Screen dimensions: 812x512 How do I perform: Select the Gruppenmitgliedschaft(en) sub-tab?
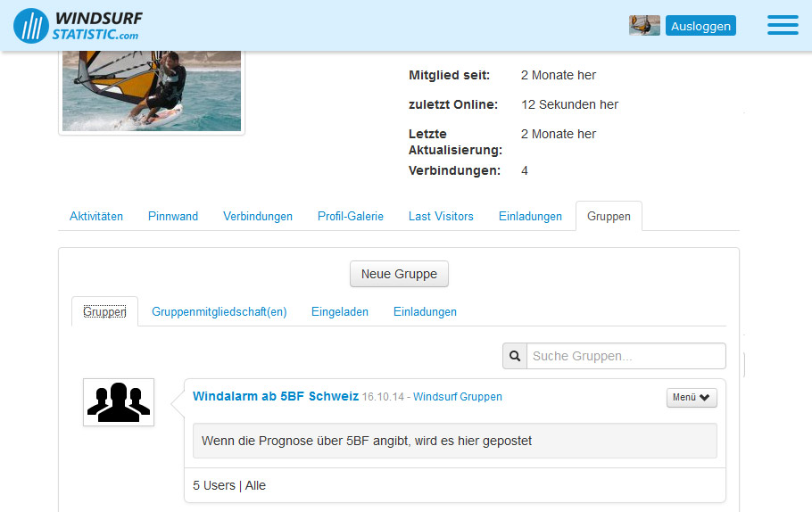pos(220,311)
